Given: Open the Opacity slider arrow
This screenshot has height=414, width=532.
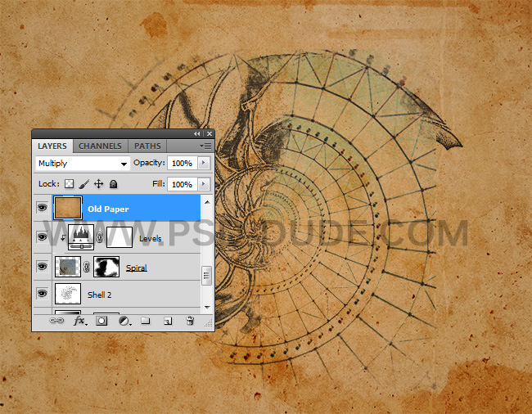Looking at the screenshot, I should (204, 164).
